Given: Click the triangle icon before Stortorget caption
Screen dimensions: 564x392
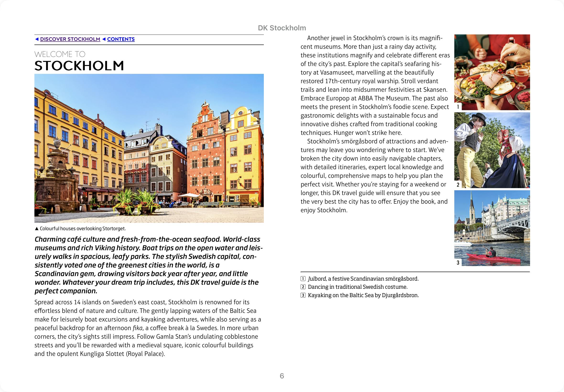Looking at the screenshot, I should (37, 229).
